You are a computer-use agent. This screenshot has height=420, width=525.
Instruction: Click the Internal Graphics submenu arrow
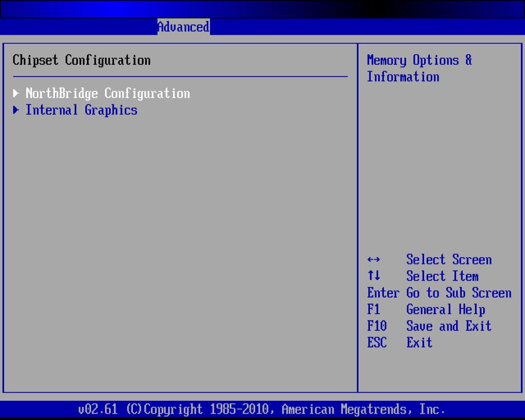coord(16,110)
